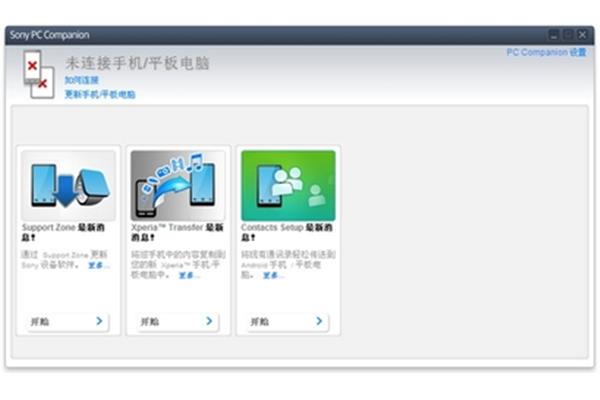Open the 如何连接 link
The height and width of the screenshot is (400, 600).
pyautogui.click(x=82, y=80)
